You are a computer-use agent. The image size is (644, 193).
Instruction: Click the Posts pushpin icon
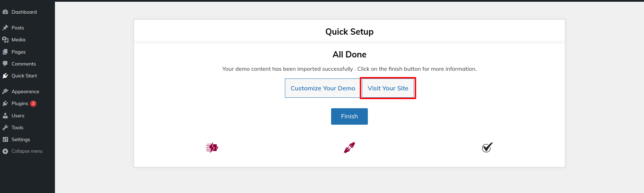[5, 28]
